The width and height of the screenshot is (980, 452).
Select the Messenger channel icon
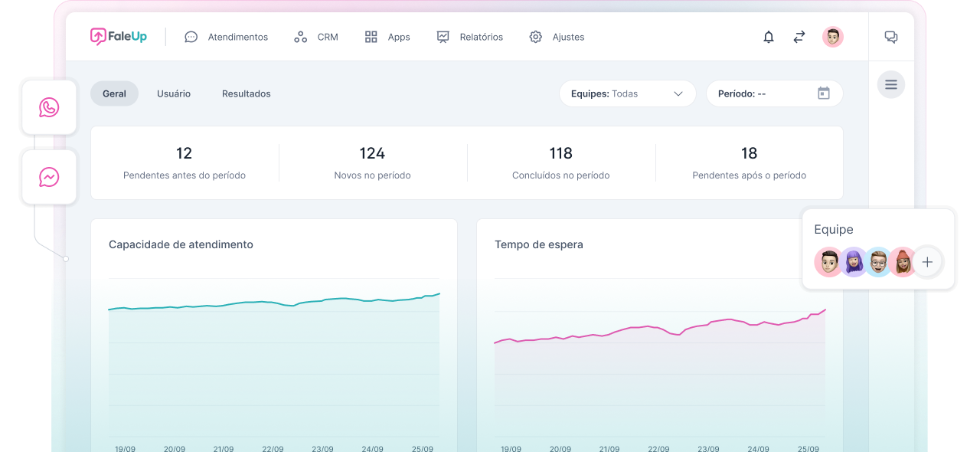(49, 177)
